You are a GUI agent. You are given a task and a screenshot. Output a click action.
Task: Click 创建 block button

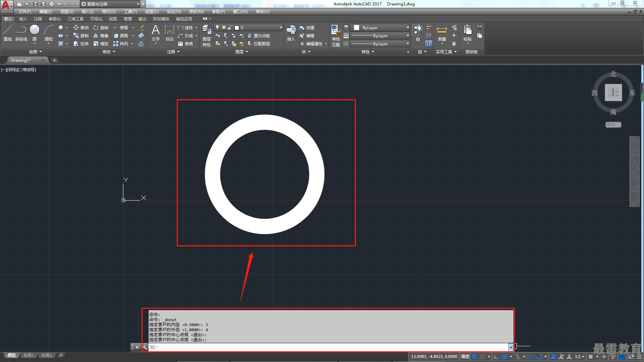(307, 28)
